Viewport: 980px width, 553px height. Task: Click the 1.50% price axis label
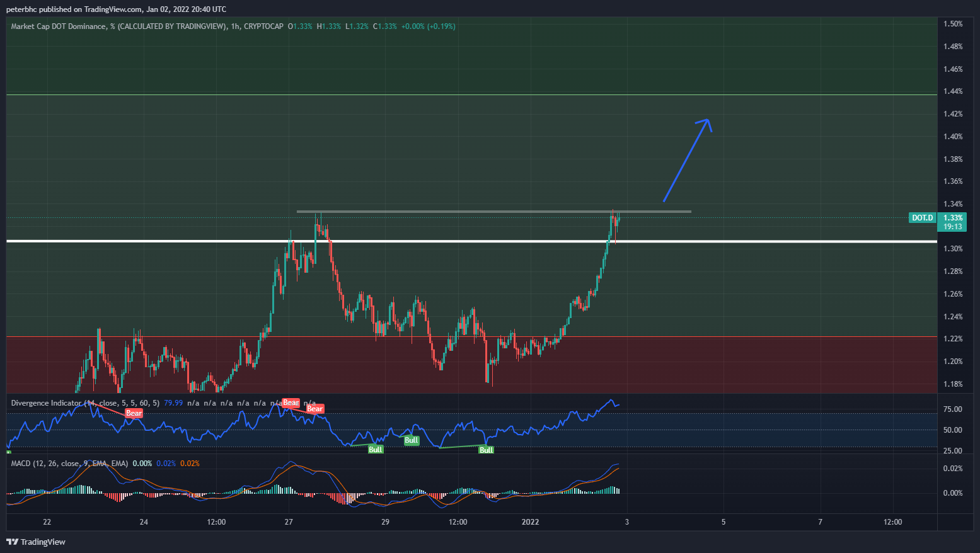(953, 24)
